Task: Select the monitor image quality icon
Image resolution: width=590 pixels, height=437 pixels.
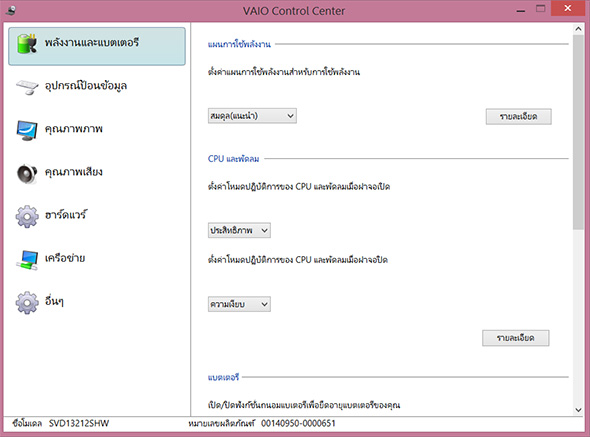Action: tap(27, 130)
